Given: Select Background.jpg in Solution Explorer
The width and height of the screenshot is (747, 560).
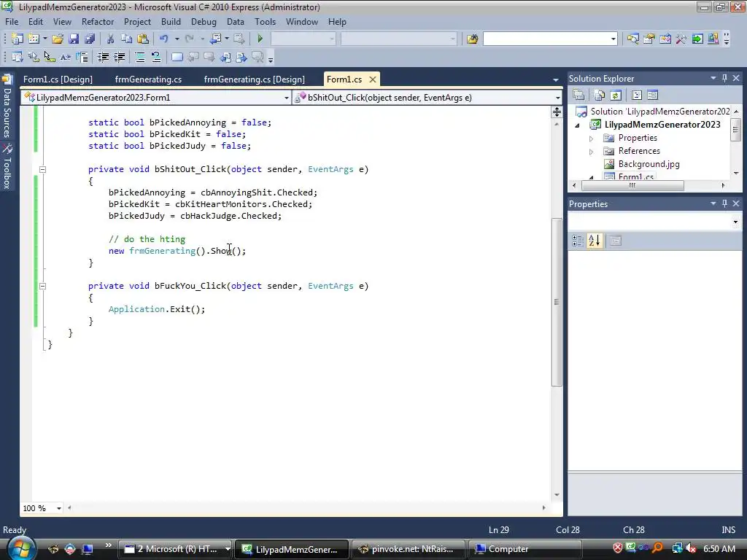Looking at the screenshot, I should click(x=649, y=164).
